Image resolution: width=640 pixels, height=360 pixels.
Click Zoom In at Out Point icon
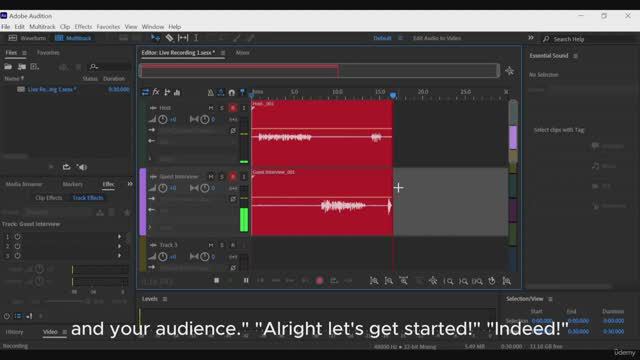(463, 281)
